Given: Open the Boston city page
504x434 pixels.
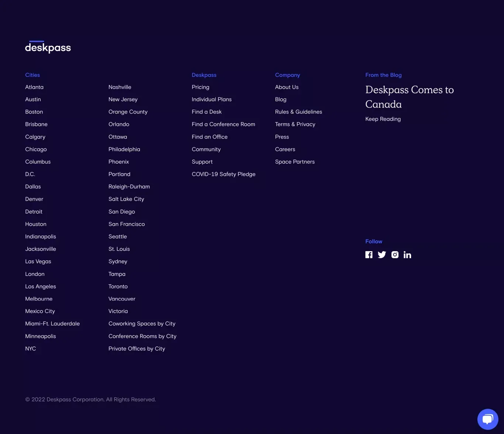Looking at the screenshot, I should [x=34, y=112].
